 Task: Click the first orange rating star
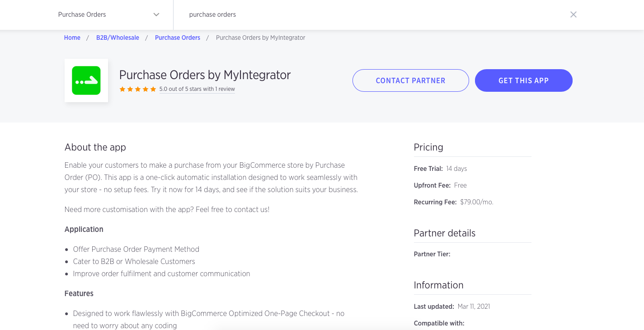point(122,90)
